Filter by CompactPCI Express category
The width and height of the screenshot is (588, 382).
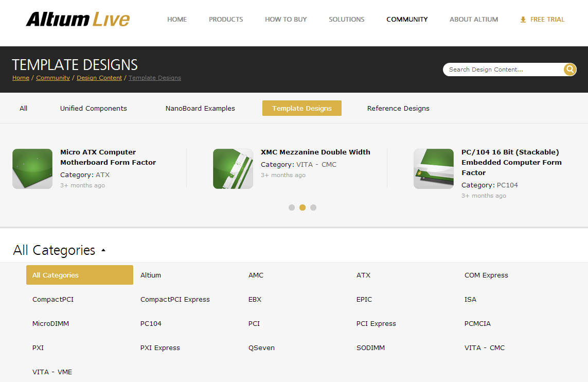click(175, 300)
